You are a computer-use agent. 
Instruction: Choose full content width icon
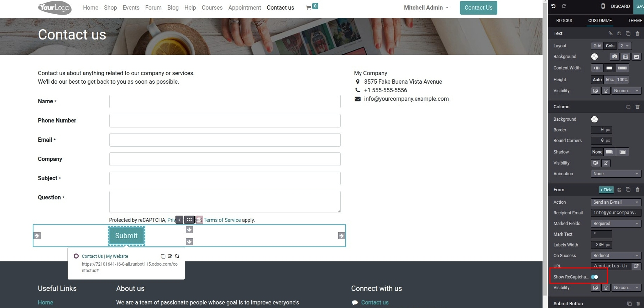click(x=622, y=68)
